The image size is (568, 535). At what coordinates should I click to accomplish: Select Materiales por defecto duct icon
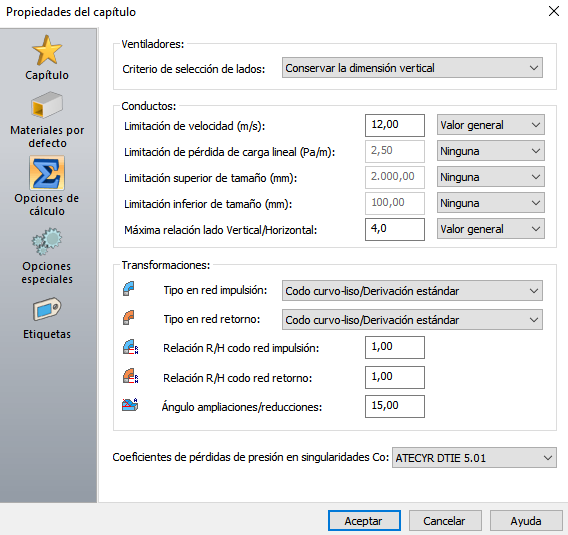(47, 105)
